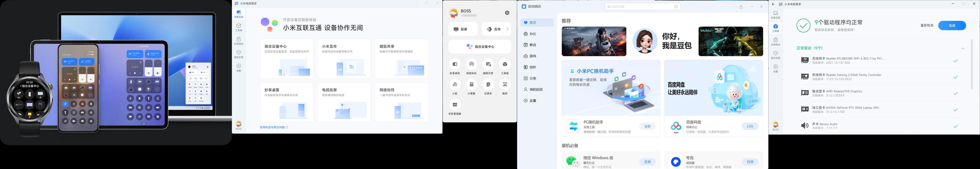
Task: Open 妙享桌面 icon in BOSS quick panel
Action: pyautogui.click(x=455, y=64)
